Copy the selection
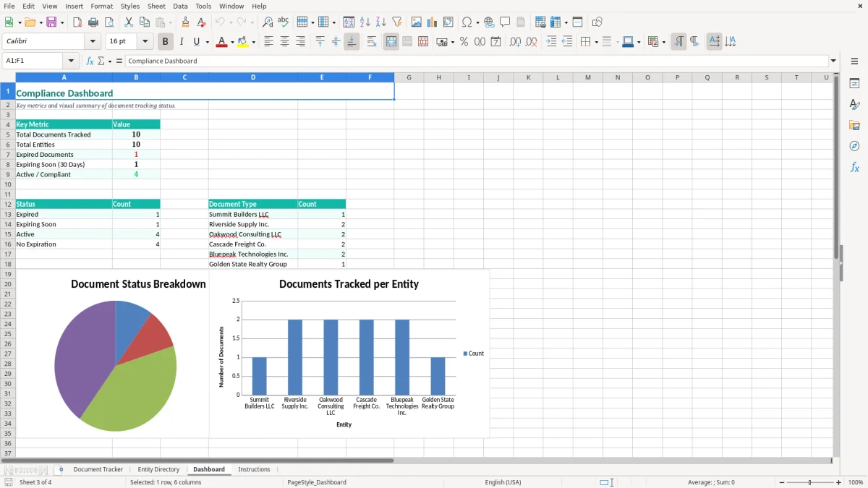Screen dimensions: 868x488 [144, 22]
